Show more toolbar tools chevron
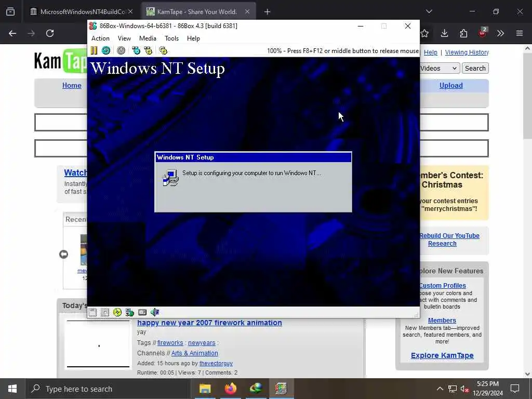Screen dimensions: 532x399 (x=501, y=33)
